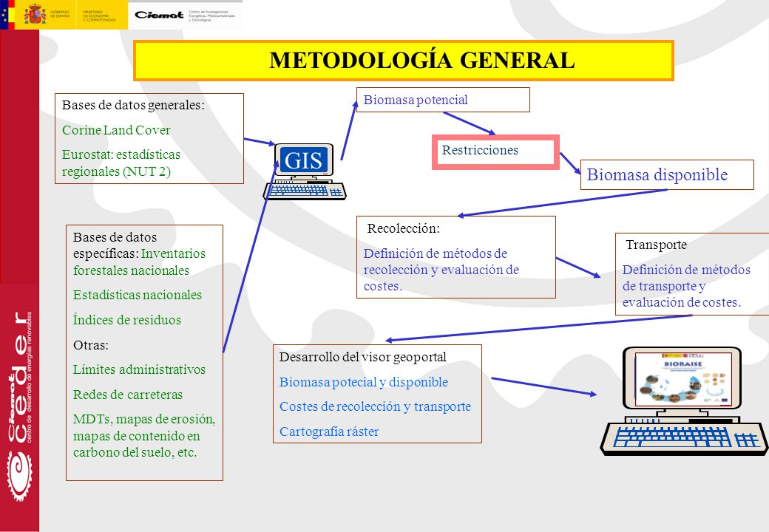The width and height of the screenshot is (769, 532).
Task: Click 'Redes de carreteras' text
Action: point(127,395)
